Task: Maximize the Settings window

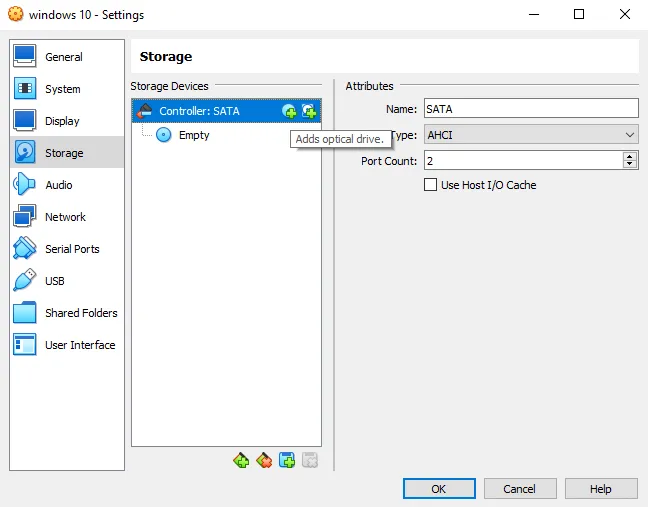Action: pyautogui.click(x=579, y=14)
